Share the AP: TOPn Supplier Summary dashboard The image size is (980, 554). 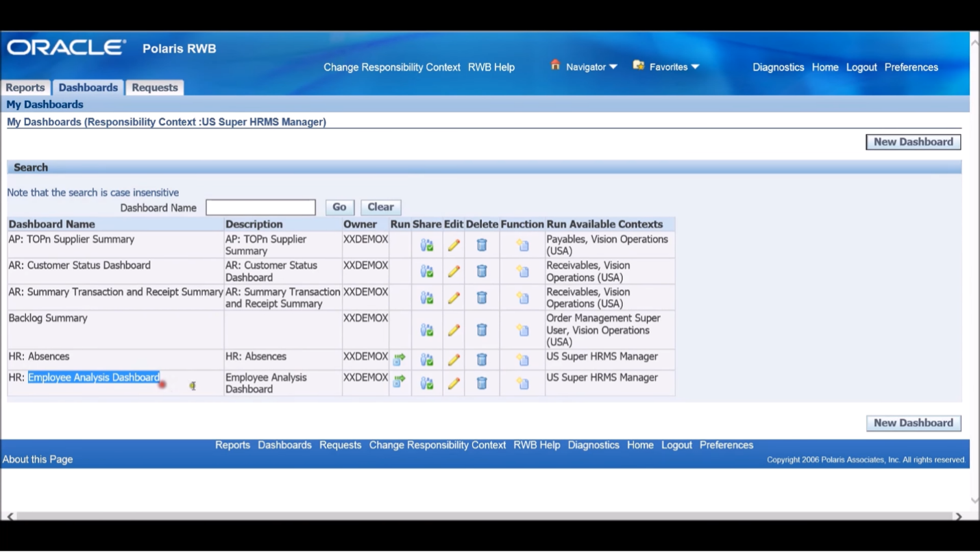[x=427, y=245]
